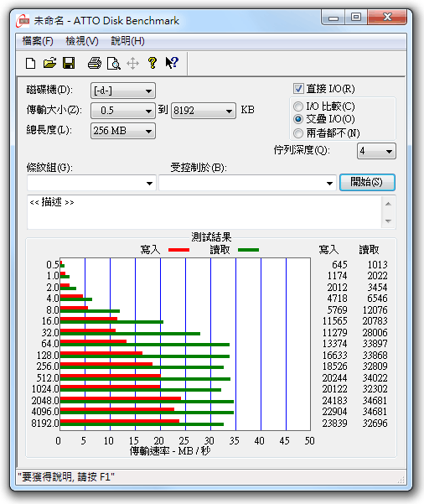The height and width of the screenshot is (504, 424).
Task: Click the description box scroll-down arrow
Action: point(388,221)
